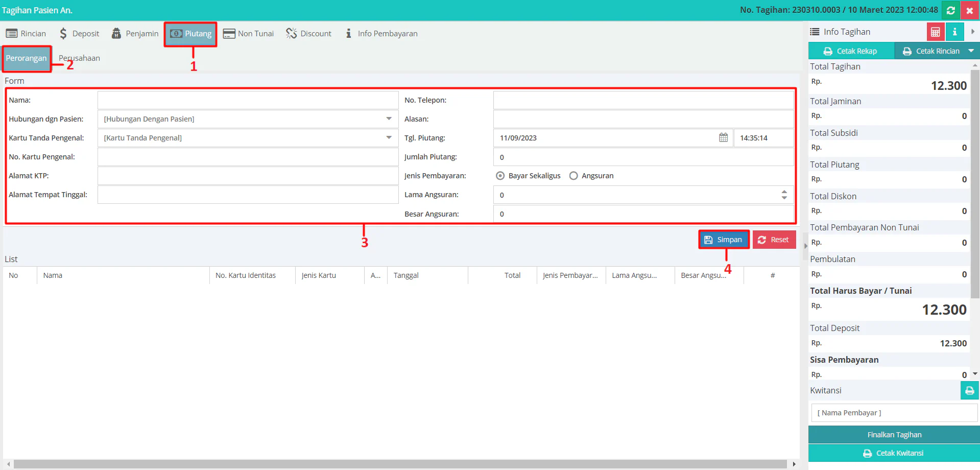Open the Non Tunai tab

(249, 34)
